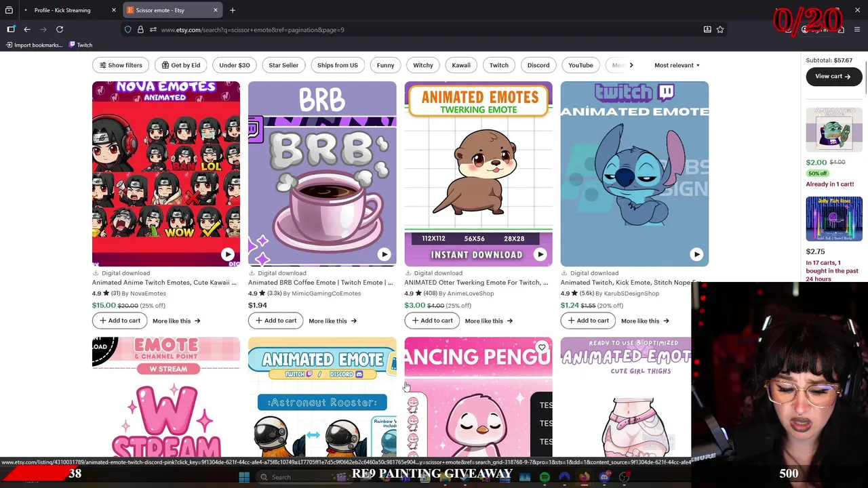
Task: Select the YouTube suggestion chip
Action: point(580,65)
